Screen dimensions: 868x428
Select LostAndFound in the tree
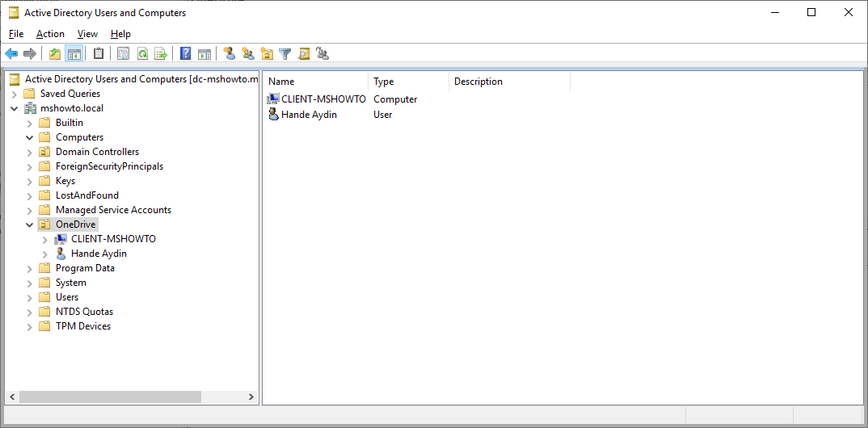pos(87,195)
